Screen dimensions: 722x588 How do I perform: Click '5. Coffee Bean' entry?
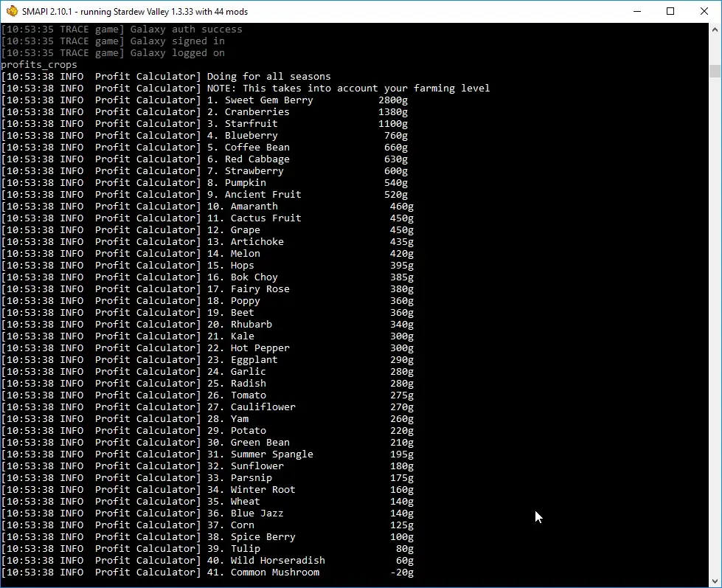point(249,148)
